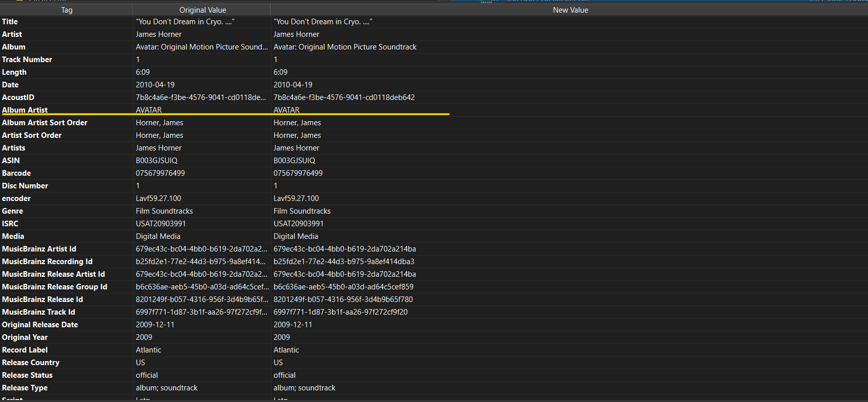Click the Barcode new value 075679976499
Viewport: 868px width, 402px height.
[298, 173]
